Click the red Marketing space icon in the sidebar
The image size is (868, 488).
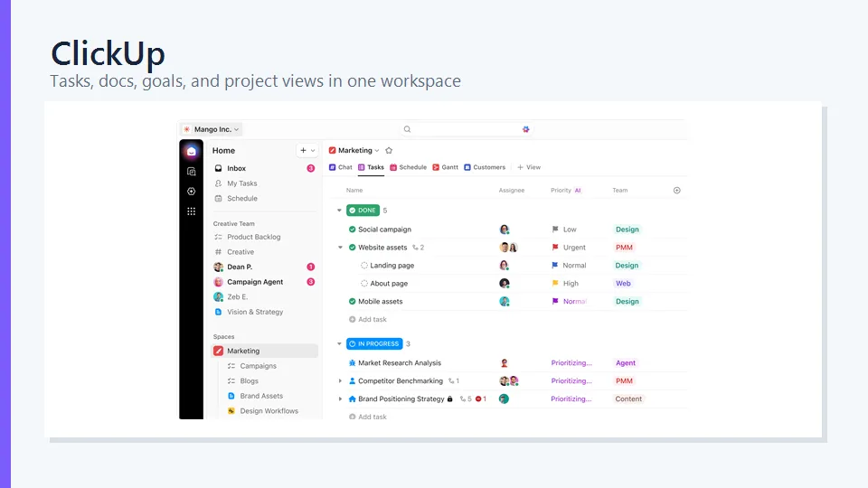(x=218, y=351)
